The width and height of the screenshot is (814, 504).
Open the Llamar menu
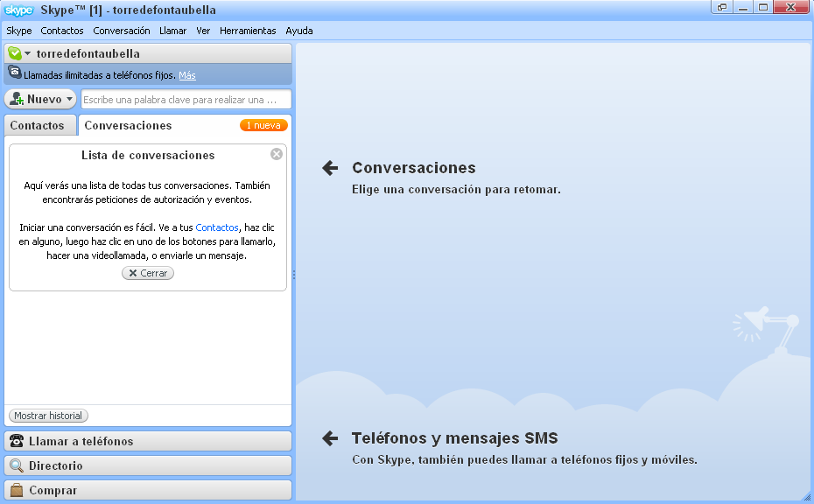[173, 31]
